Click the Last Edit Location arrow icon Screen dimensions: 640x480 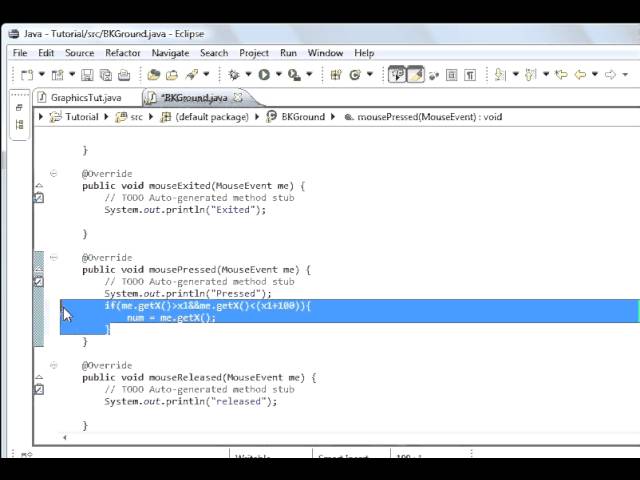click(562, 75)
